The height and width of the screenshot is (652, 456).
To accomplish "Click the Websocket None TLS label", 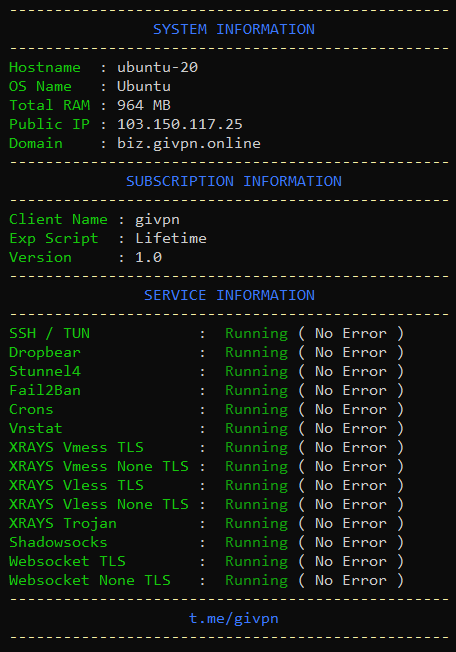I will click(x=90, y=580).
